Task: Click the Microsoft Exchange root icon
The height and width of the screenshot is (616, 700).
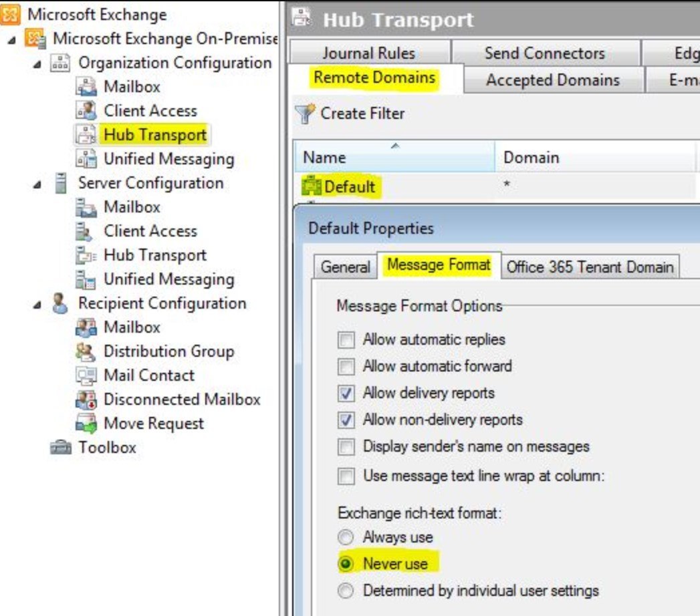Action: pyautogui.click(x=10, y=14)
